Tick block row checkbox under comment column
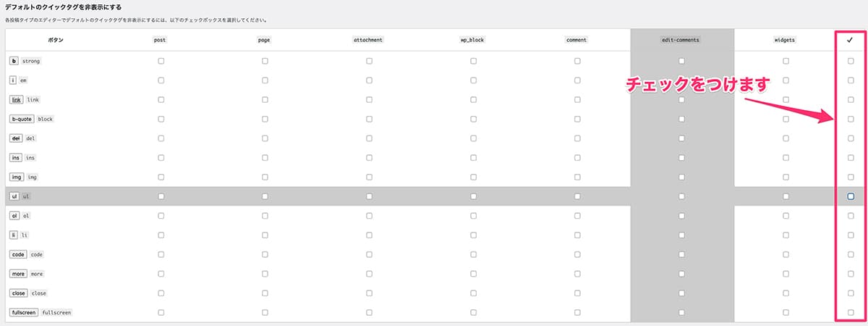This screenshot has width=868, height=326. click(x=577, y=119)
